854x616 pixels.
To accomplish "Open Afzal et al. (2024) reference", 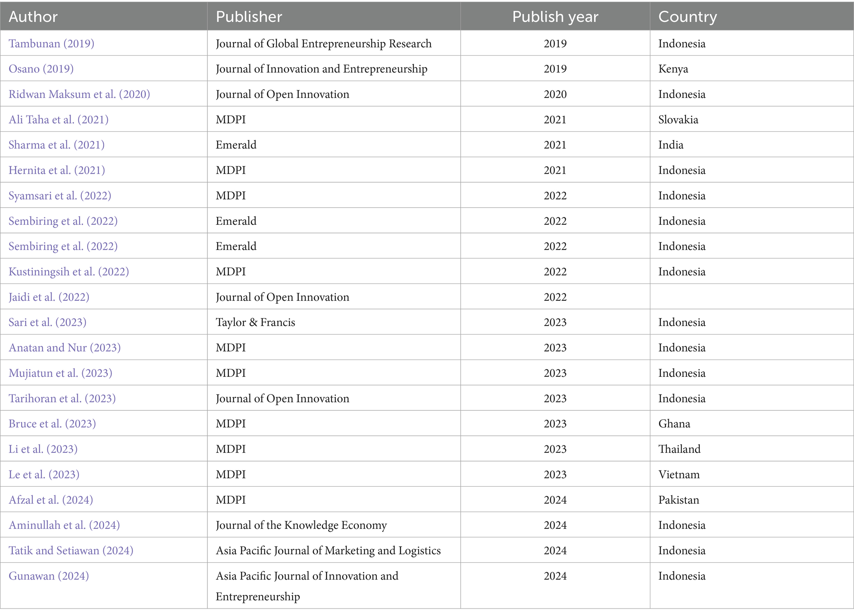I will click(x=50, y=500).
